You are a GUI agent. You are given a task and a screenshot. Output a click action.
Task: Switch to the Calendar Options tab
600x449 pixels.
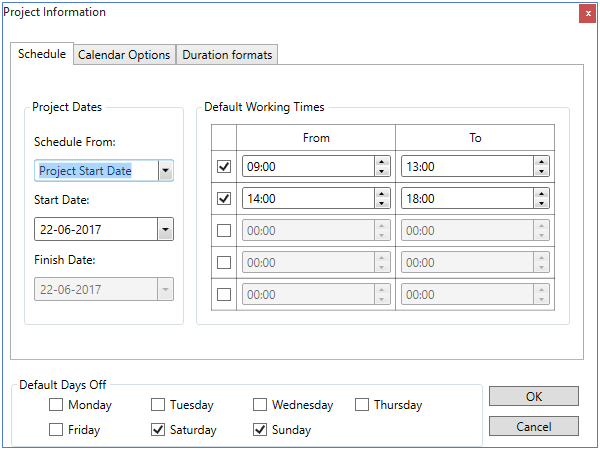tap(124, 55)
